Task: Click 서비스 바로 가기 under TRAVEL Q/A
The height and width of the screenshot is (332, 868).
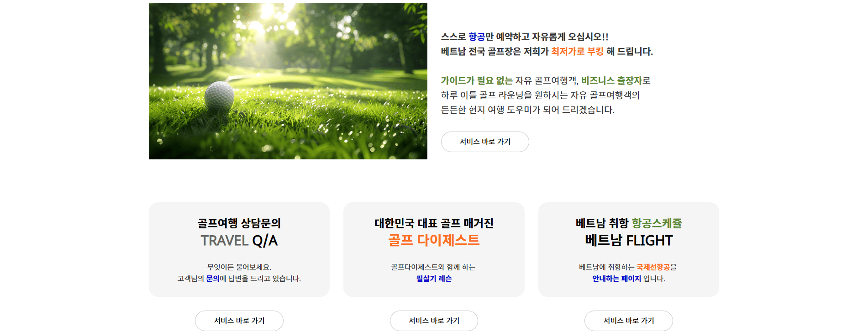Action: (239, 321)
